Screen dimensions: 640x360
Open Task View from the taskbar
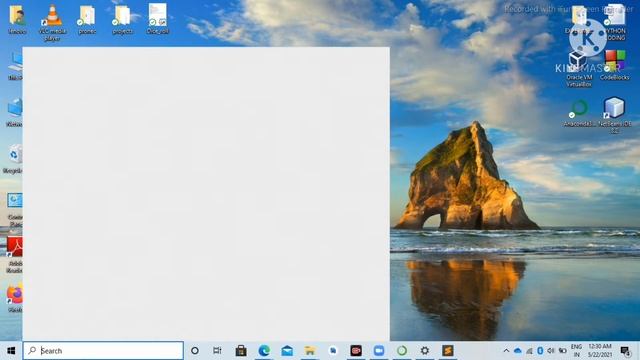click(x=217, y=351)
